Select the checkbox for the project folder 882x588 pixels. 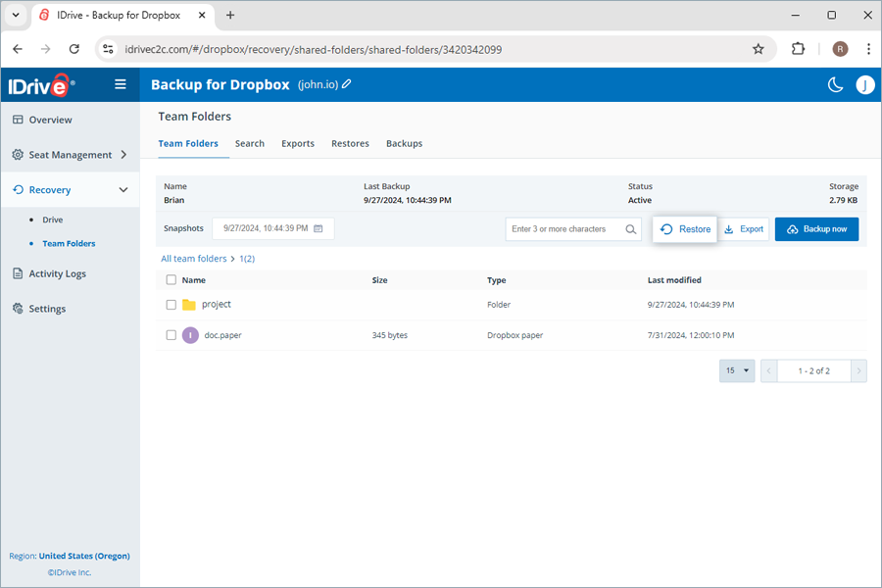click(171, 305)
